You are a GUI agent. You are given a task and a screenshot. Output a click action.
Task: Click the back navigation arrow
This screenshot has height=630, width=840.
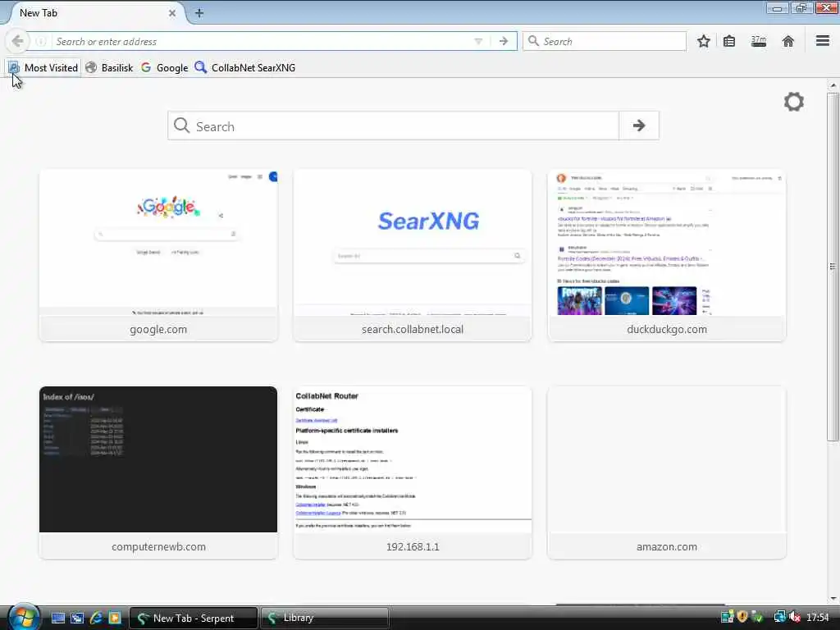(x=17, y=41)
